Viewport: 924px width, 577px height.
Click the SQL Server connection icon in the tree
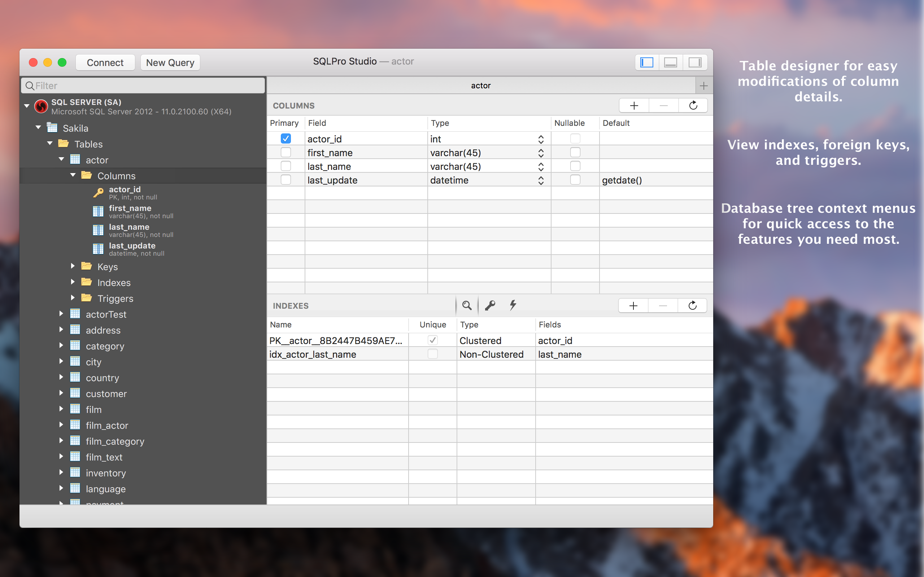(41, 106)
